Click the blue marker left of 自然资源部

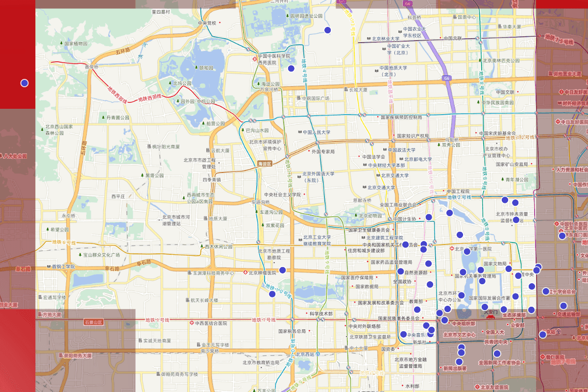coord(400,271)
